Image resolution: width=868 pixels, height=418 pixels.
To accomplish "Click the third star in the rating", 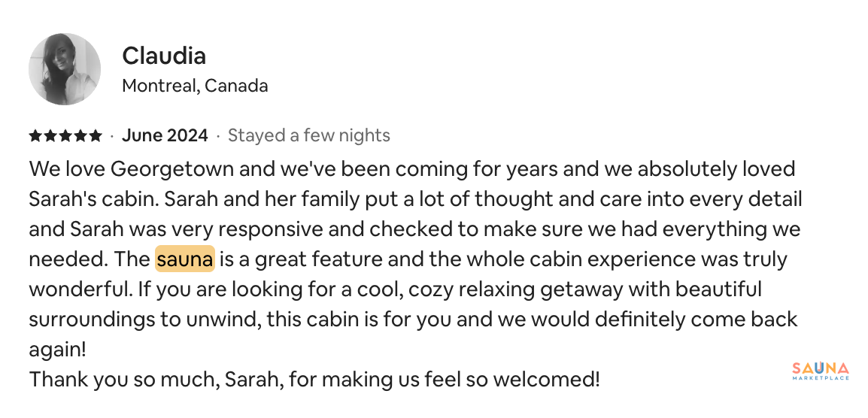I will click(x=65, y=135).
